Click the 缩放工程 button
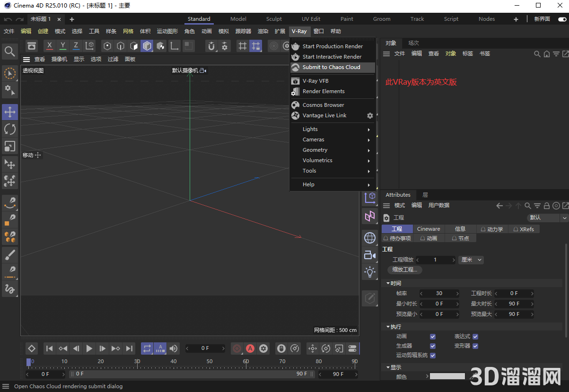 pos(404,270)
